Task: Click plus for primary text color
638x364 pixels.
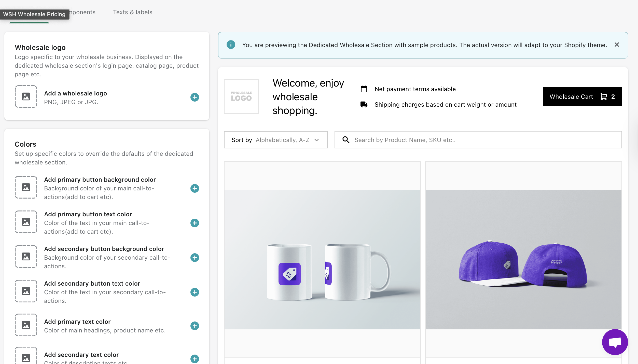Action: click(195, 326)
